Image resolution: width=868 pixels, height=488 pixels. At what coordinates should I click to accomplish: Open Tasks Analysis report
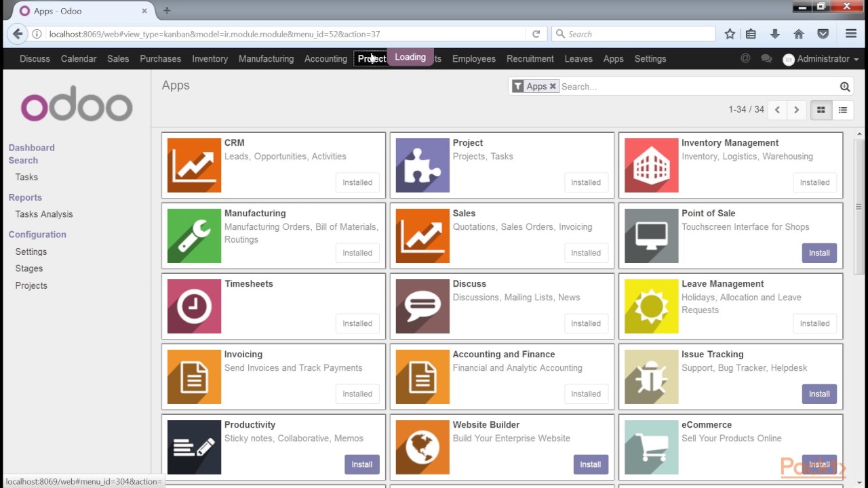pyautogui.click(x=44, y=214)
